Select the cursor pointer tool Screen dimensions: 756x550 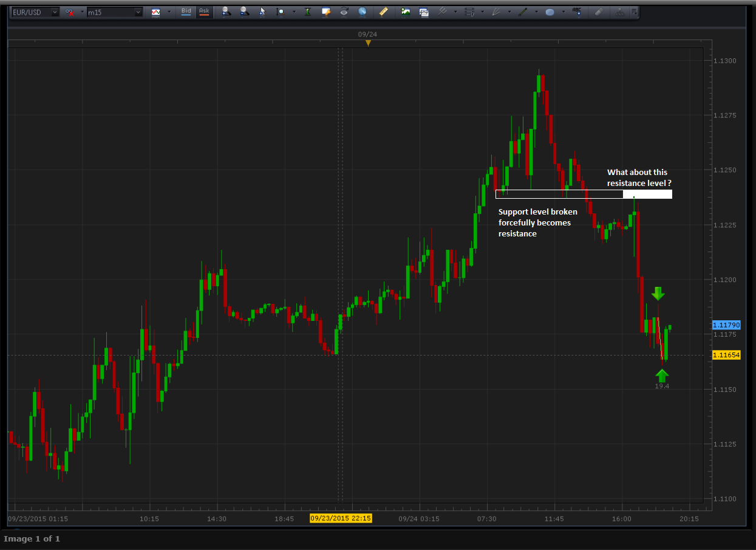click(262, 12)
